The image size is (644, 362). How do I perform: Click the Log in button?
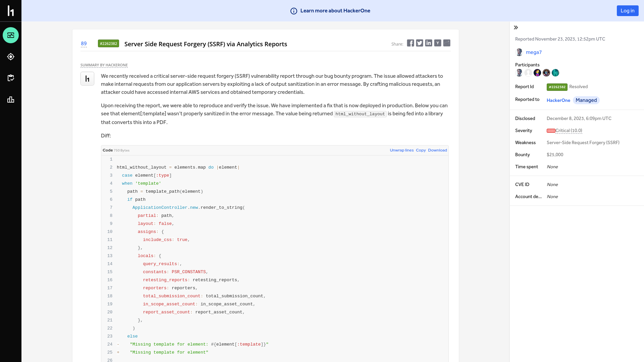click(x=628, y=11)
